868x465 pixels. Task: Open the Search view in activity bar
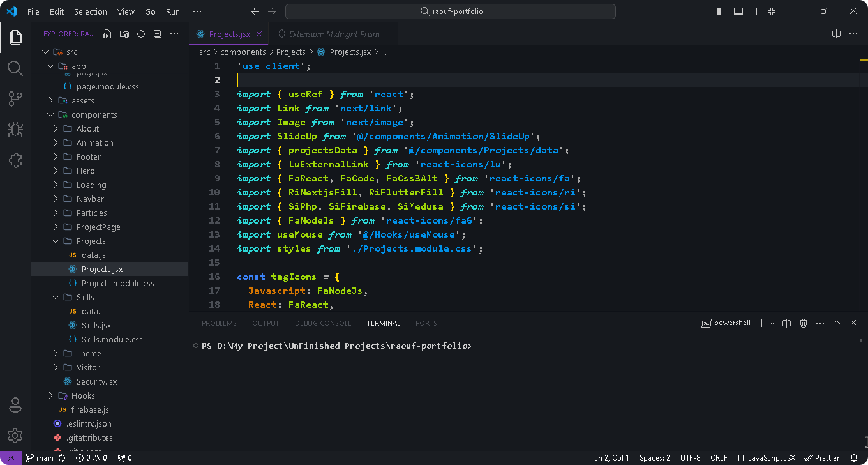(15, 68)
